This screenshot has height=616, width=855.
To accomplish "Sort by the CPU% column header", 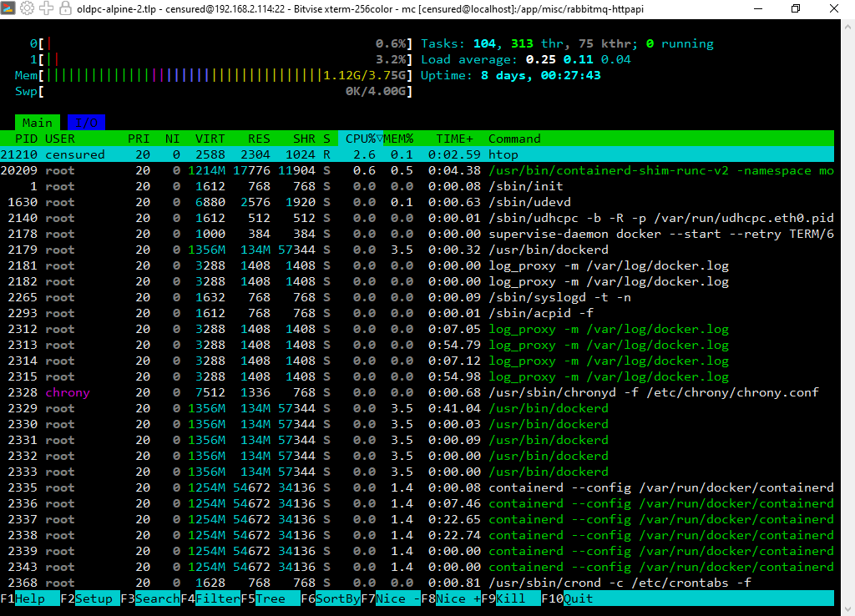I will [361, 139].
